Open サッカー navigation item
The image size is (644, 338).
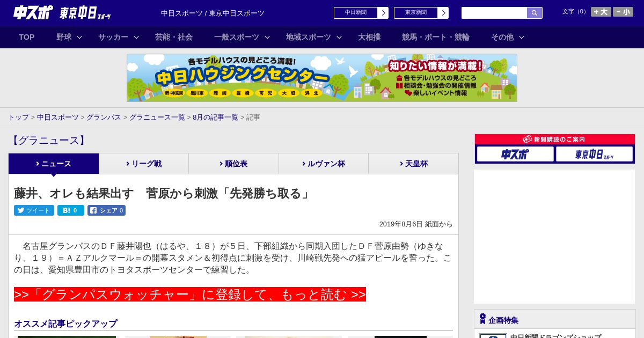pos(113,37)
